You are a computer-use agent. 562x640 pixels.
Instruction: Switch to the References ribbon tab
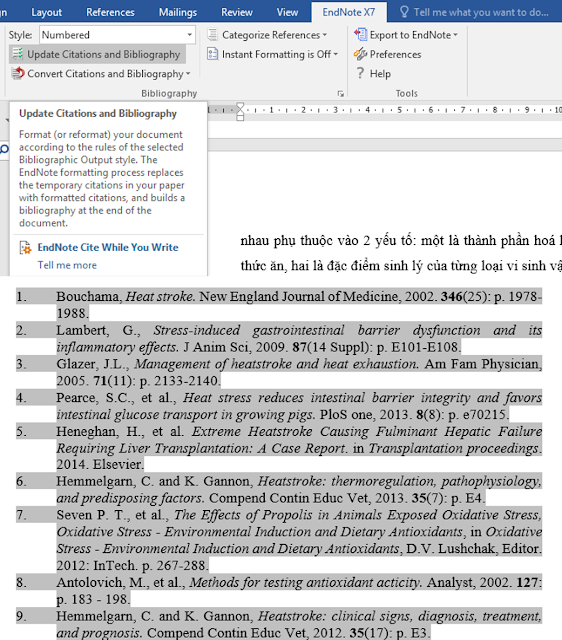[110, 12]
